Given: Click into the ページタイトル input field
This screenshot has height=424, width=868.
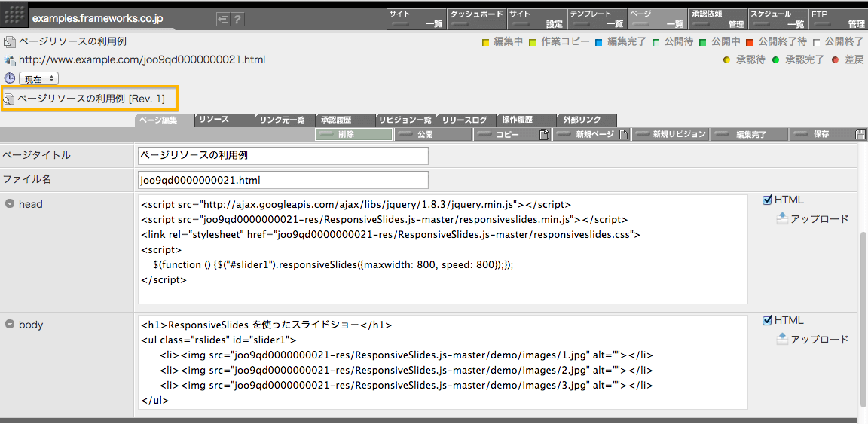Looking at the screenshot, I should pos(283,156).
